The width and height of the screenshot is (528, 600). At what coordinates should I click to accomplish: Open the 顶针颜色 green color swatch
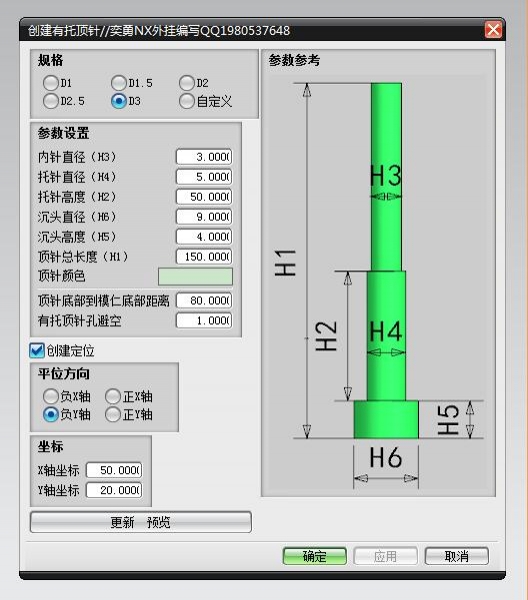click(x=195, y=277)
